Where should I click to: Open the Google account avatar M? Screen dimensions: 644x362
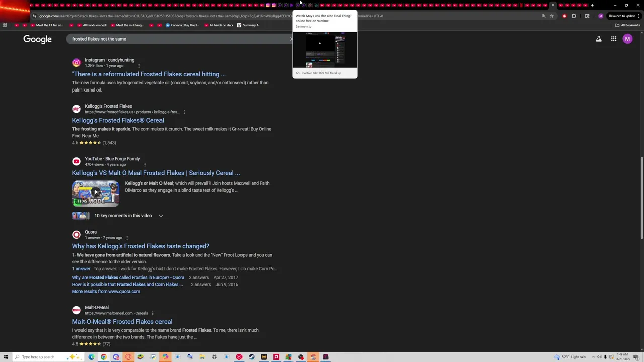[x=627, y=39]
